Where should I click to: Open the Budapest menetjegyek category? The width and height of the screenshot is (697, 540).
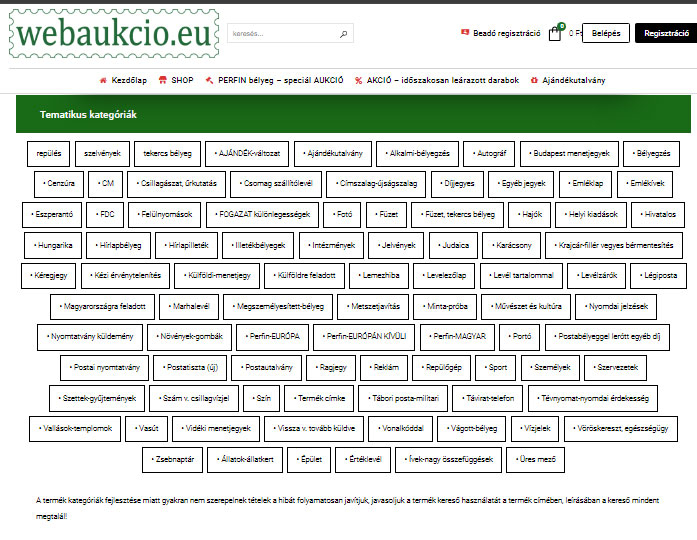click(x=569, y=154)
